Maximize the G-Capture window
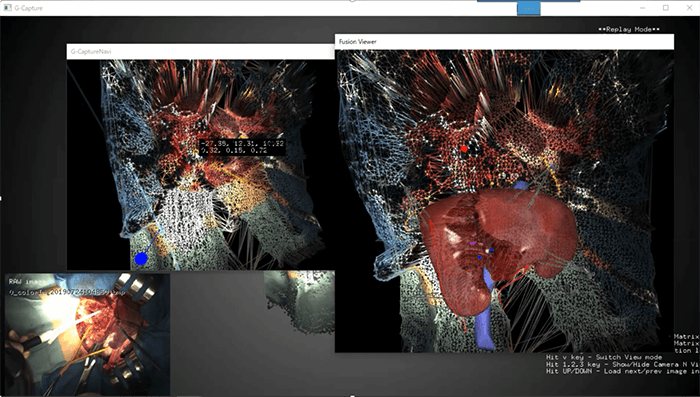 (x=666, y=8)
